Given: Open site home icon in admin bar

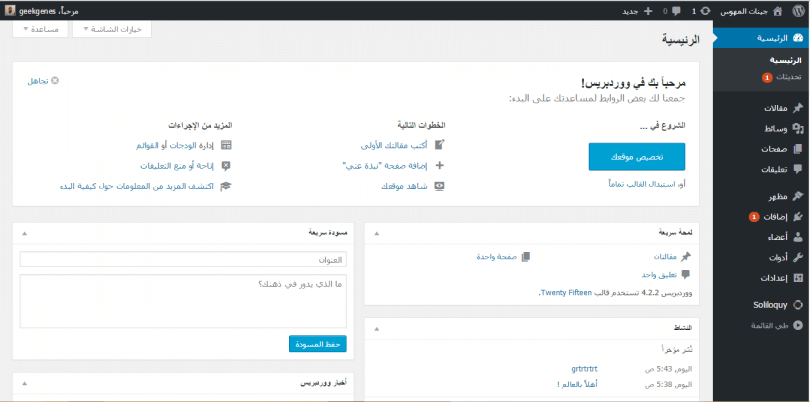Looking at the screenshot, I should 778,10.
